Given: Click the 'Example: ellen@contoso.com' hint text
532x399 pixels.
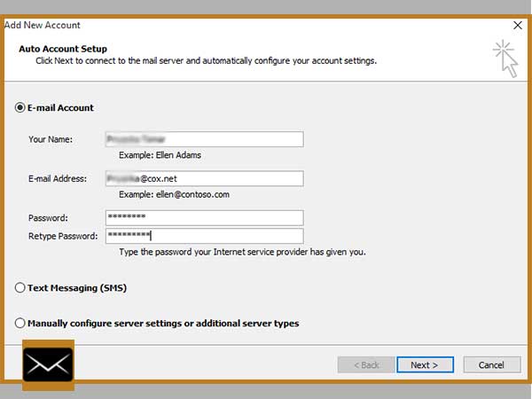Looking at the screenshot, I should point(174,194).
